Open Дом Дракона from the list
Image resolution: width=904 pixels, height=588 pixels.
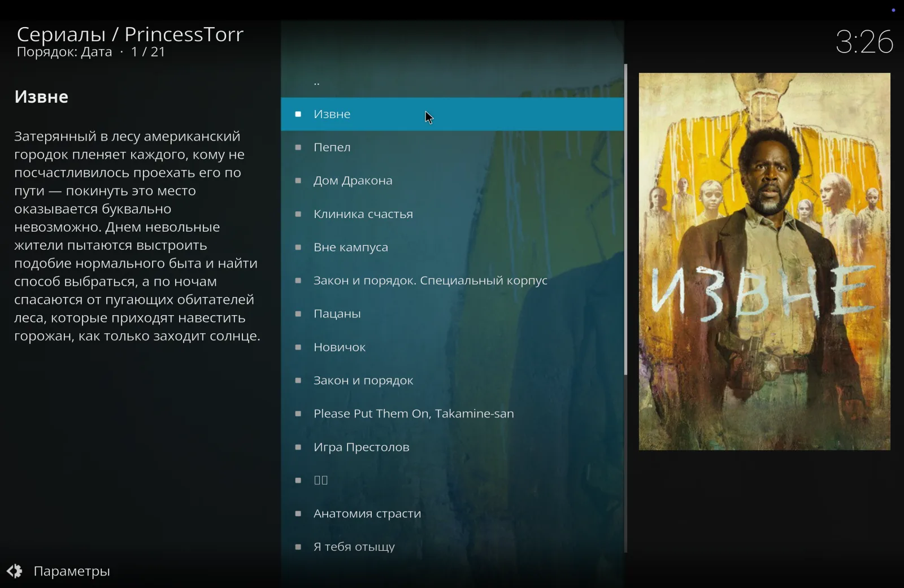(452, 181)
